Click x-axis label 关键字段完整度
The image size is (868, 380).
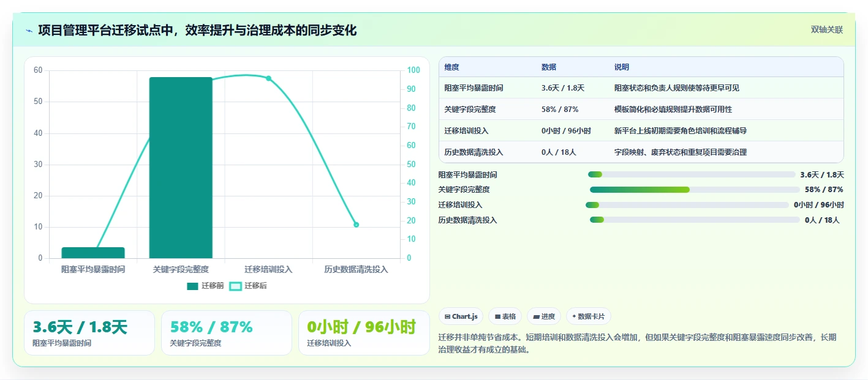(x=181, y=269)
